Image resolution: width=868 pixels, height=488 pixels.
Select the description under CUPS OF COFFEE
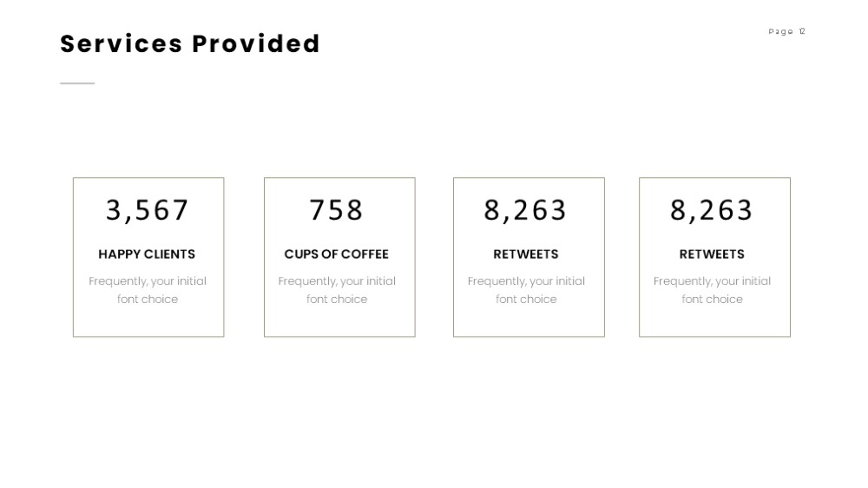point(337,290)
